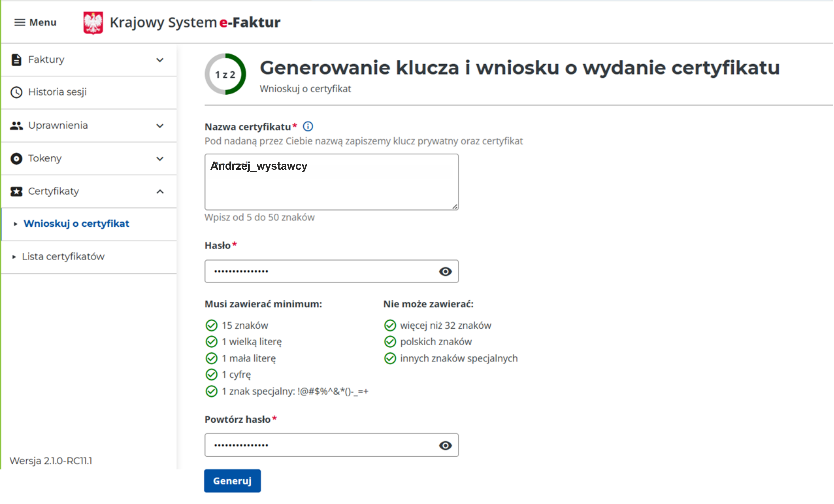Click the 15 znaków green checkmark
The width and height of the screenshot is (834, 504).
tap(211, 325)
